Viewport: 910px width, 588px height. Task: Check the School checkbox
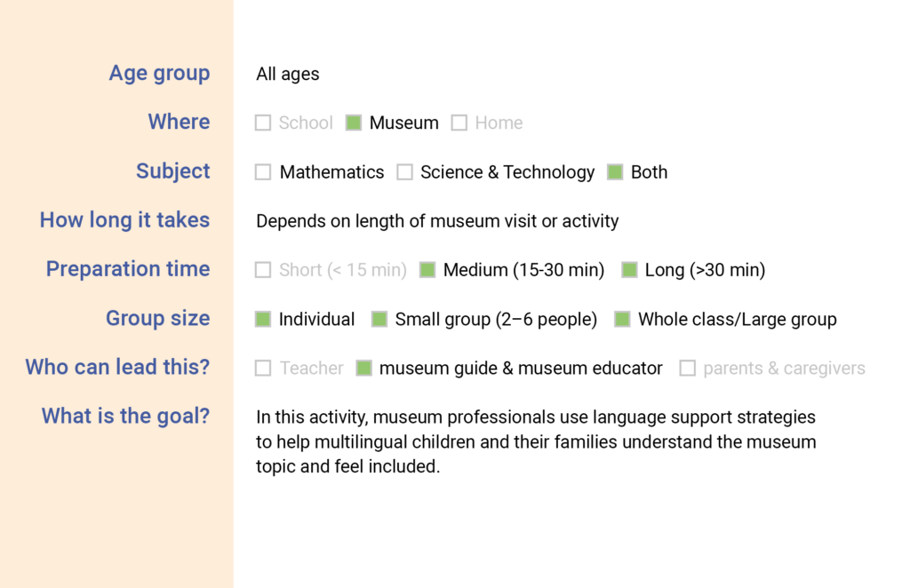pos(263,123)
